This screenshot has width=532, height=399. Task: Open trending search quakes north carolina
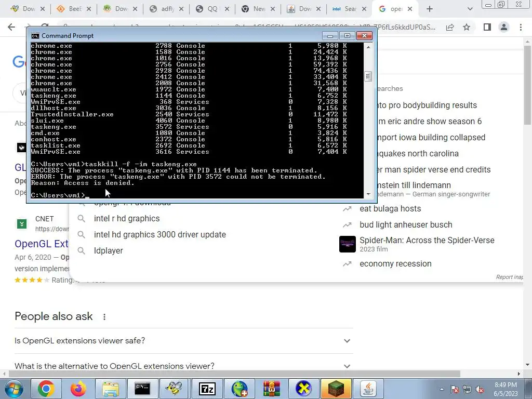pyautogui.click(x=418, y=153)
